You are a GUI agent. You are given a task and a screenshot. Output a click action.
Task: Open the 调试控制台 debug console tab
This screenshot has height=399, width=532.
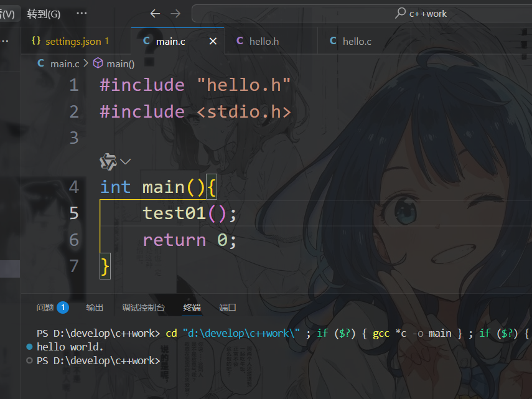[143, 307]
